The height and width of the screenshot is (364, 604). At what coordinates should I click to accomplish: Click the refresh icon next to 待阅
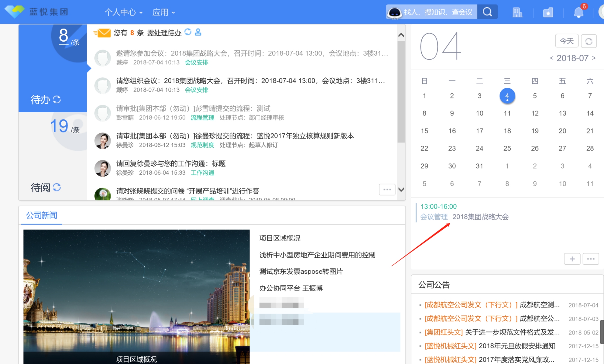(x=57, y=187)
